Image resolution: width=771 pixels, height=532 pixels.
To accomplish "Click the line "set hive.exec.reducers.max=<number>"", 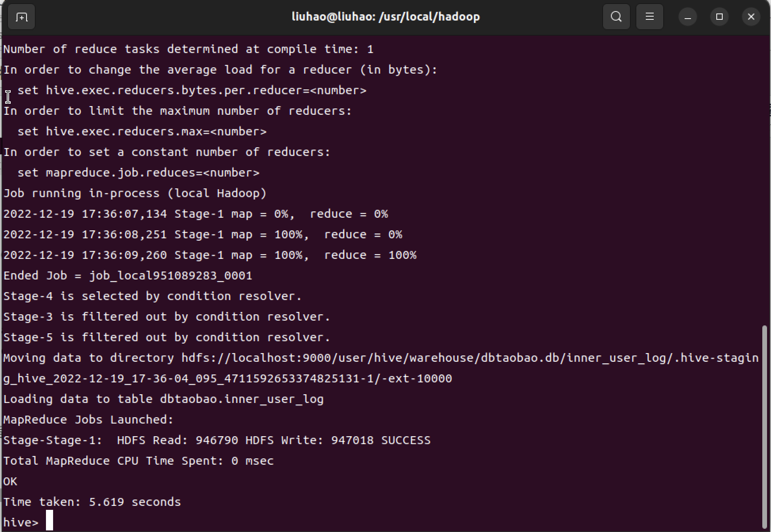I will [142, 131].
